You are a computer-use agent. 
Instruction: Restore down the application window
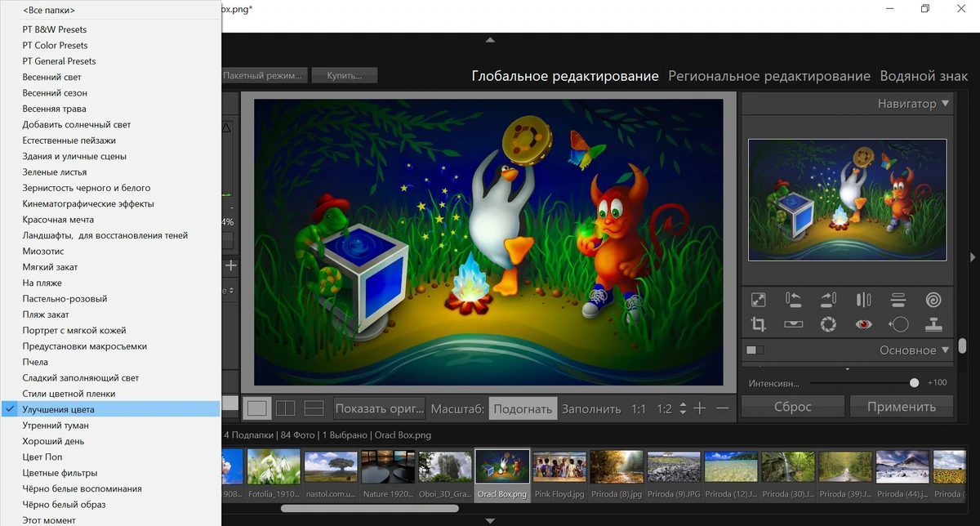tap(924, 9)
